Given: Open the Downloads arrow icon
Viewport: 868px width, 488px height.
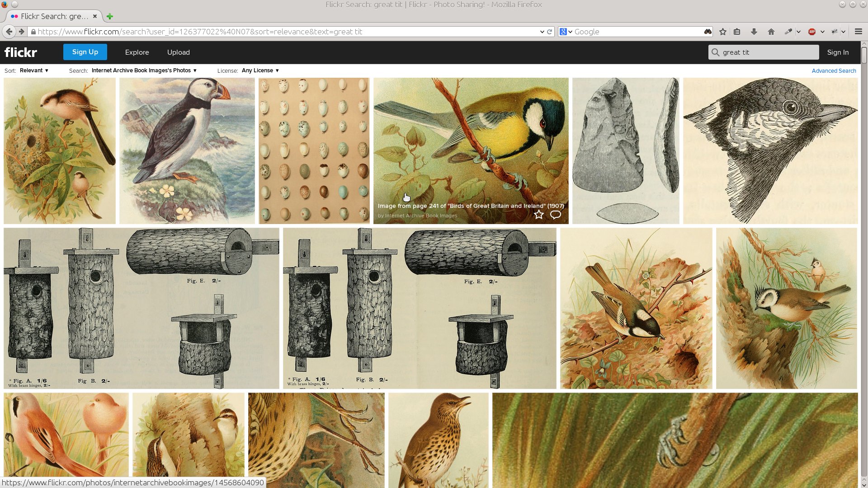Looking at the screenshot, I should 754,32.
